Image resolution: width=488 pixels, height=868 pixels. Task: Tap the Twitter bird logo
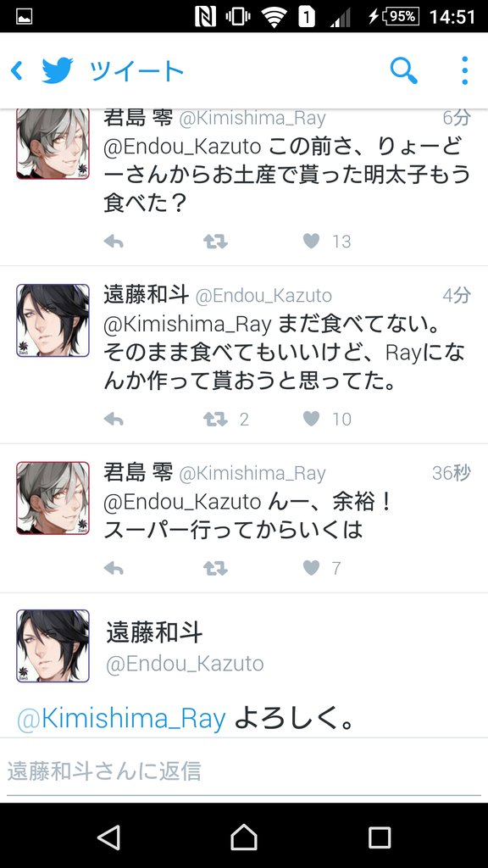(58, 71)
